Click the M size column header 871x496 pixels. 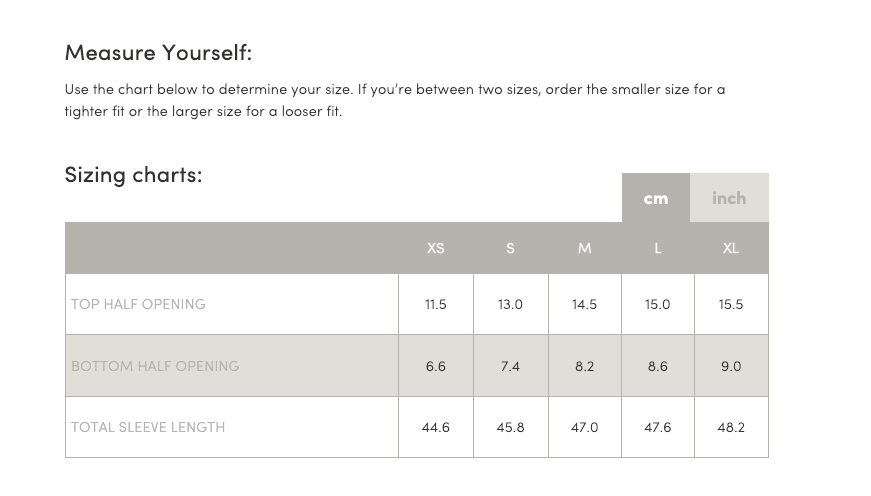click(x=584, y=248)
